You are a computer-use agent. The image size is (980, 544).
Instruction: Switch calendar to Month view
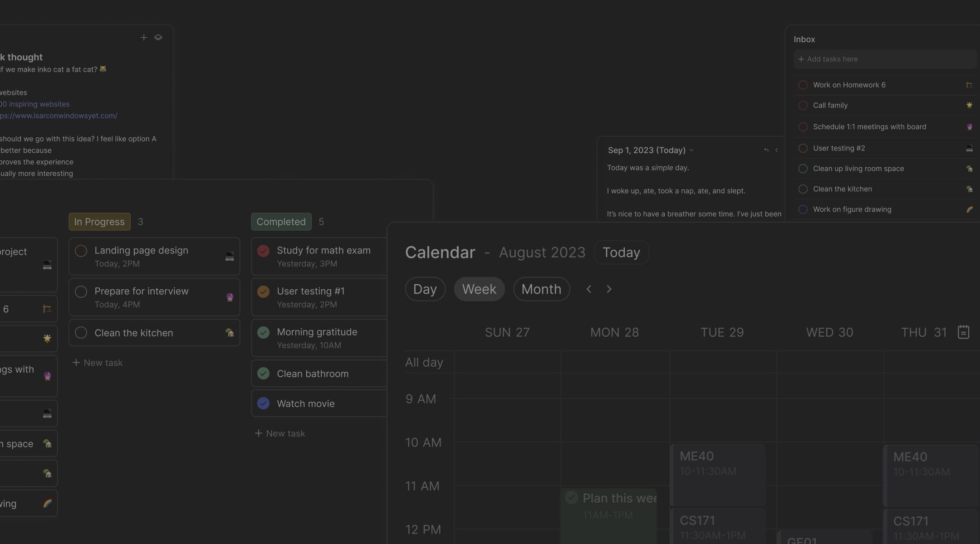(x=541, y=289)
